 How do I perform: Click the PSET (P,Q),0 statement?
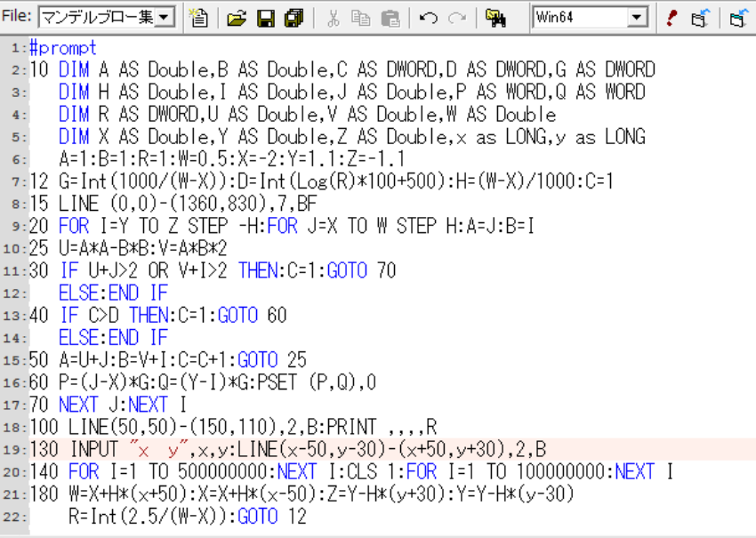317,382
